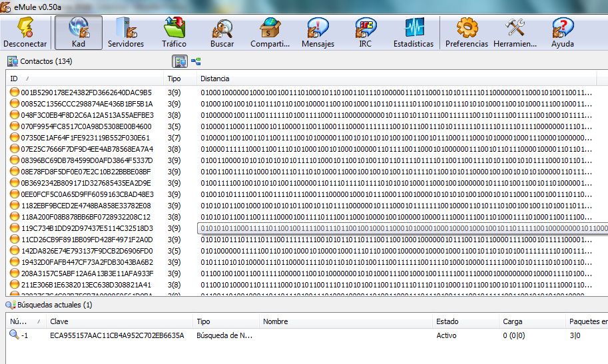This screenshot has width=608, height=364.
Task: Sort searches by Estado column
Action: click(465, 321)
